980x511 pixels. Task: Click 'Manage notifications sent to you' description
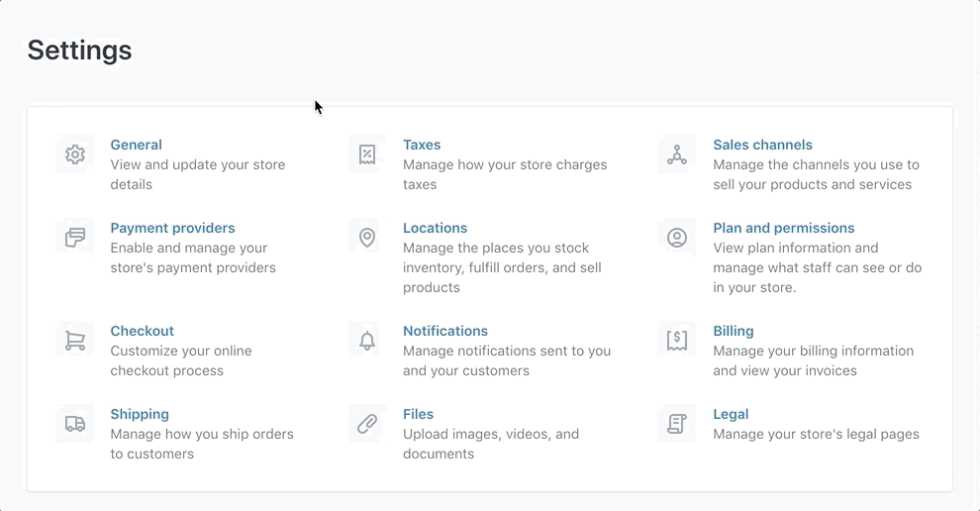(507, 360)
